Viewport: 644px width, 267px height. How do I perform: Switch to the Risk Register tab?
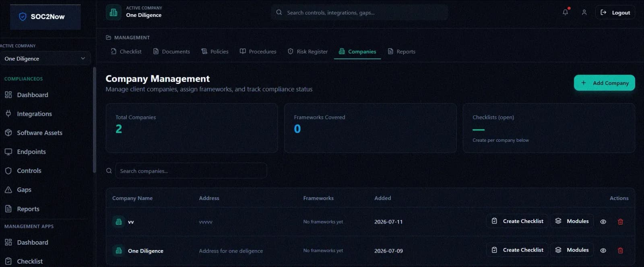pos(308,52)
